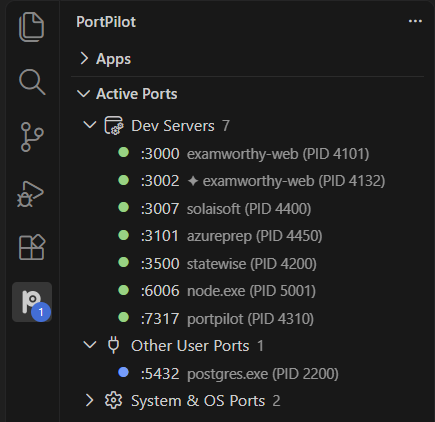Viewport: 435px width, 422px height.
Task: Open the Run and Debug icon
Action: (x=31, y=194)
